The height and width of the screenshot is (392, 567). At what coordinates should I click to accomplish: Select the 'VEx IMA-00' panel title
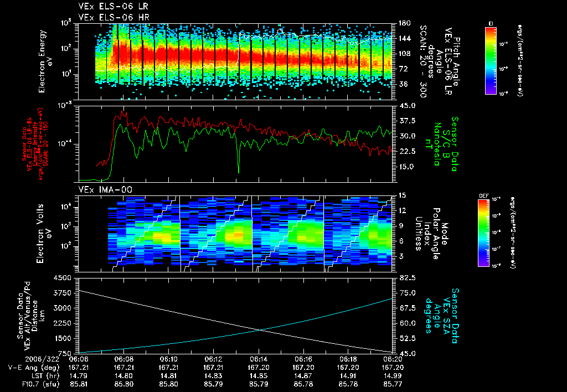click(x=105, y=189)
